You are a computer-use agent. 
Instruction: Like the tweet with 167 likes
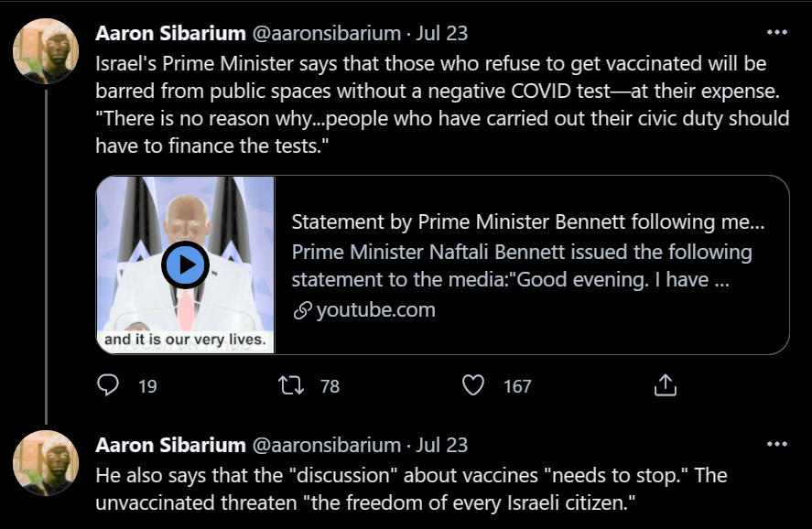[x=472, y=386]
